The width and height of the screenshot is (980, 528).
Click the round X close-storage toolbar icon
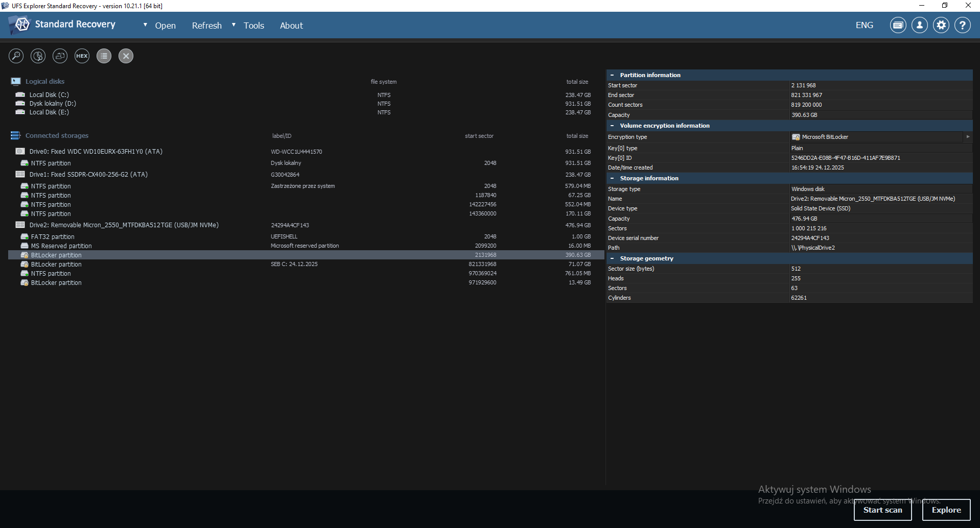126,56
